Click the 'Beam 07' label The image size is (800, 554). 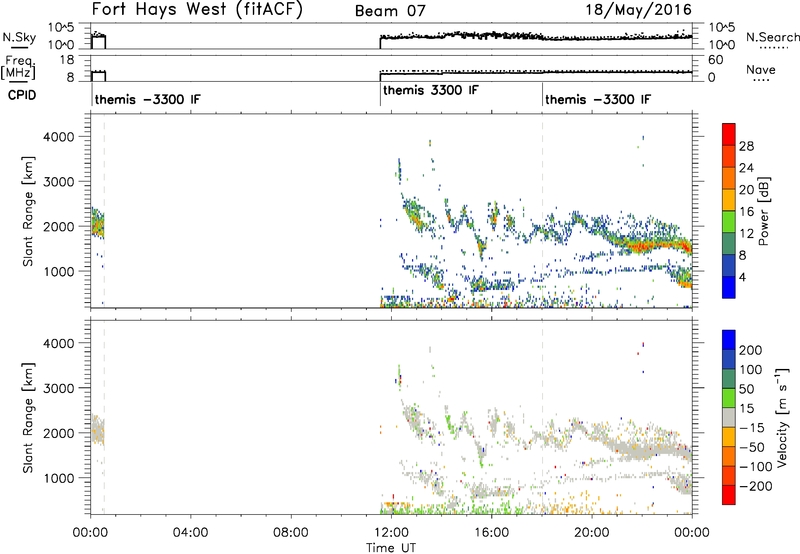[390, 11]
